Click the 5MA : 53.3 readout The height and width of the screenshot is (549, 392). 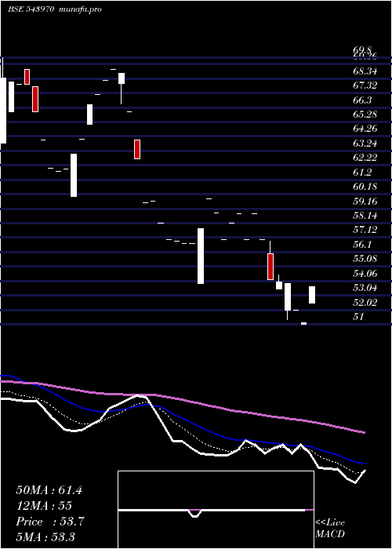(x=45, y=537)
